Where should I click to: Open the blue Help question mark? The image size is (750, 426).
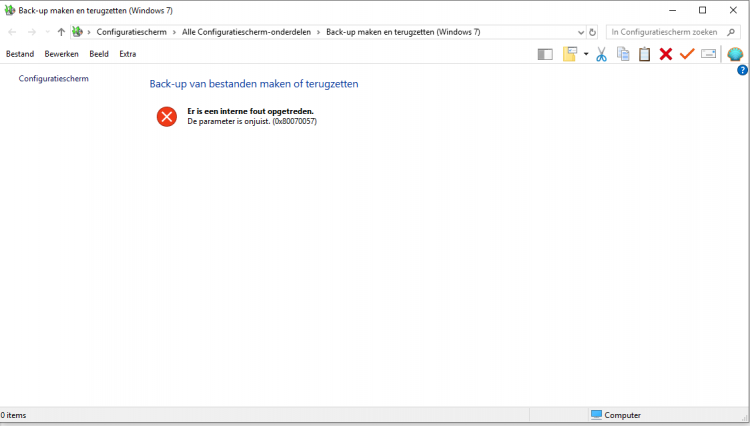[x=742, y=70]
